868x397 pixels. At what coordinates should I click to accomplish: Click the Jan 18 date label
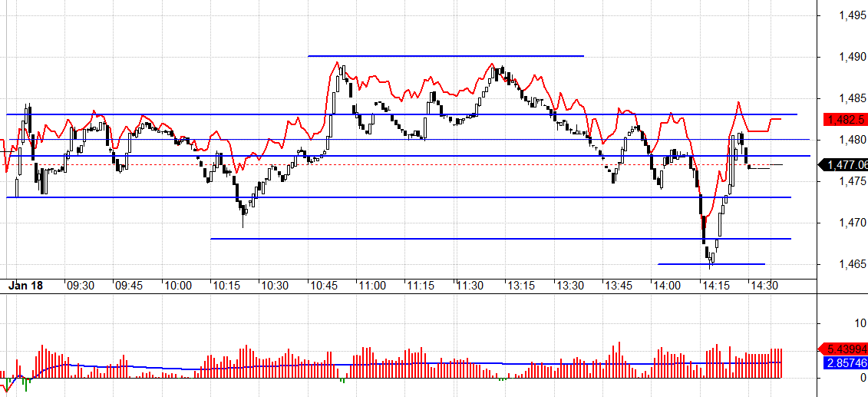[x=25, y=286]
